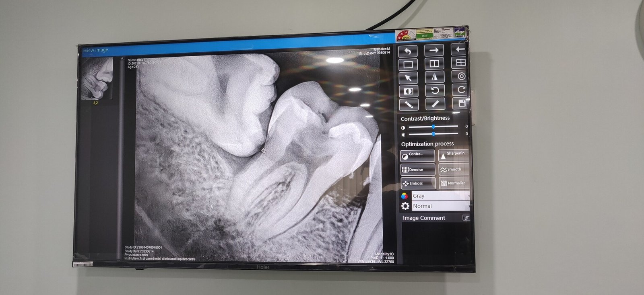Click the RGB color circles icon
Screen dimensions: 644x295
tap(405, 196)
